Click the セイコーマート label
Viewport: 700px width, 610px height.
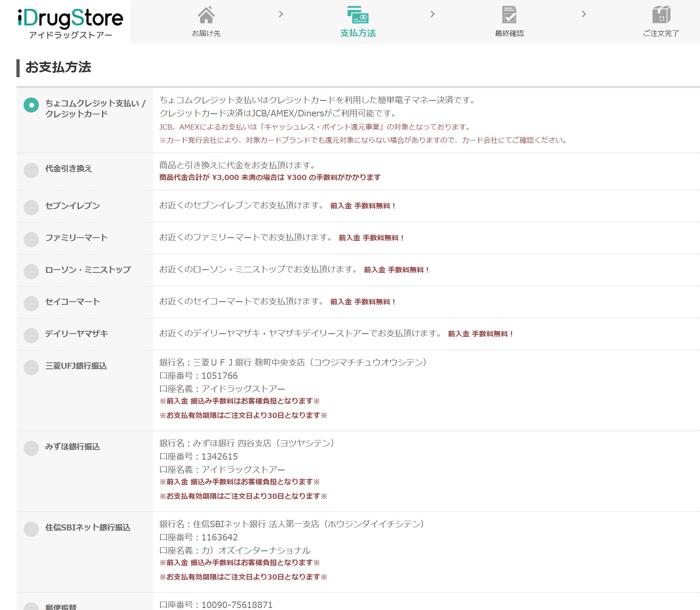click(x=72, y=302)
